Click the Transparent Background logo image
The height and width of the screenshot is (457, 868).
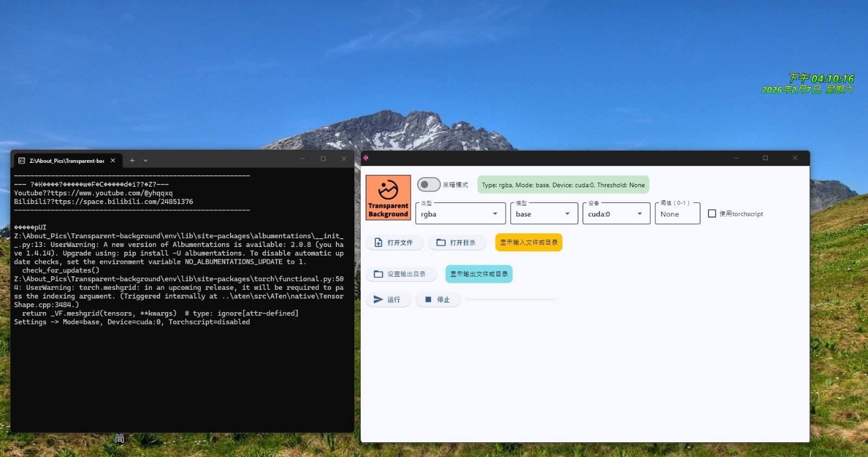[388, 198]
